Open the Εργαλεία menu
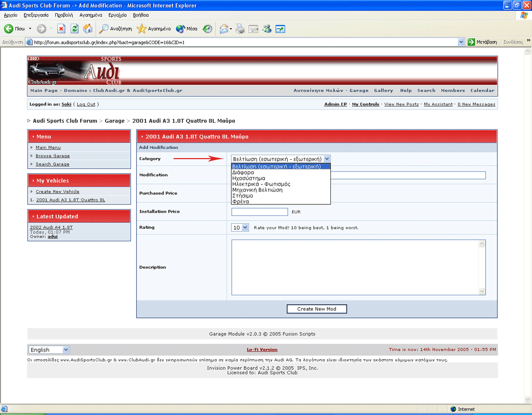Viewport: 532px width, 415px height. click(118, 15)
